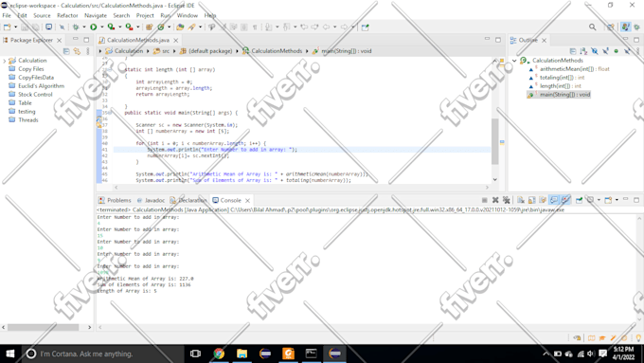Viewport: 644px width, 363px height.
Task: Click Collapse All in Package Explorer
Action: [66, 51]
